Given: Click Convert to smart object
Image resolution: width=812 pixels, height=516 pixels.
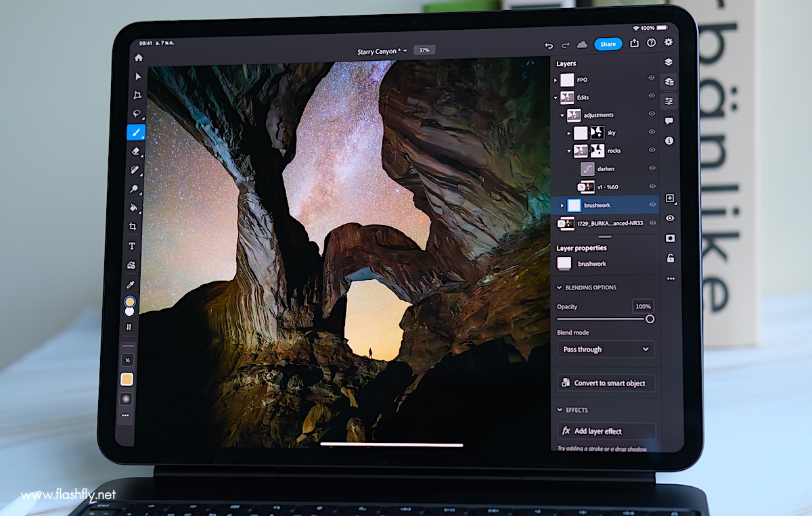Looking at the screenshot, I should click(606, 383).
